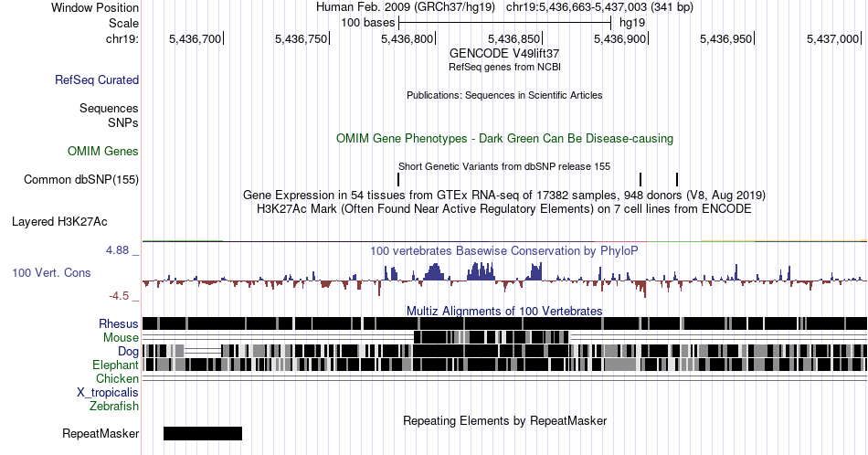Click the H3K27Ac Mark ENCODE title
This screenshot has height=455, width=868.
[x=504, y=208]
